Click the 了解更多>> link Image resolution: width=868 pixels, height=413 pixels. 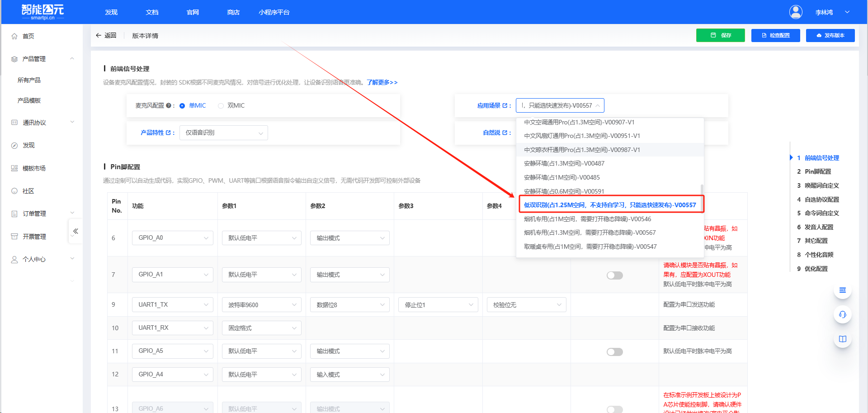point(382,82)
